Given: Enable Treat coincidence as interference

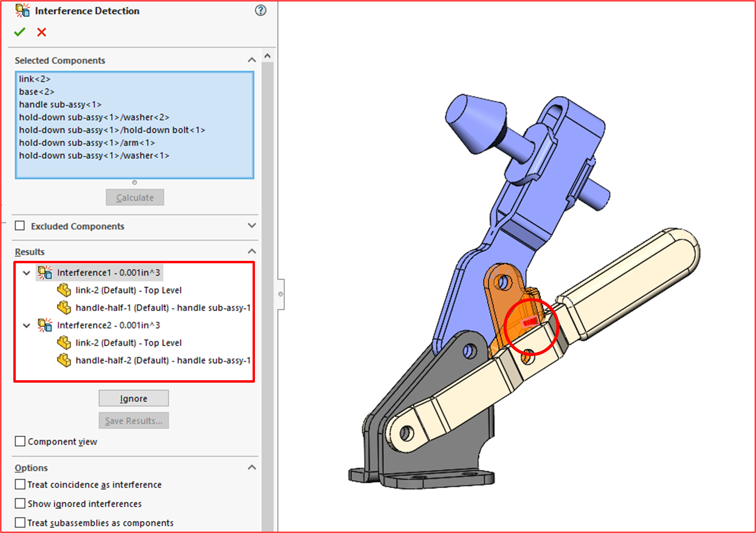Looking at the screenshot, I should (20, 484).
